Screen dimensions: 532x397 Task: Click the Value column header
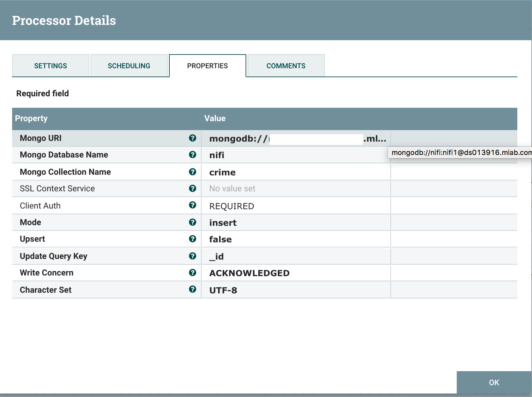(215, 118)
